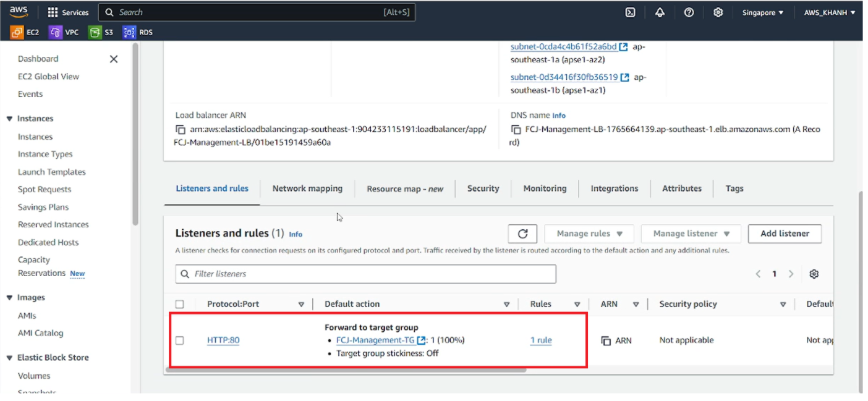Sort by Security policy column arrow
868x401 pixels.
click(783, 305)
